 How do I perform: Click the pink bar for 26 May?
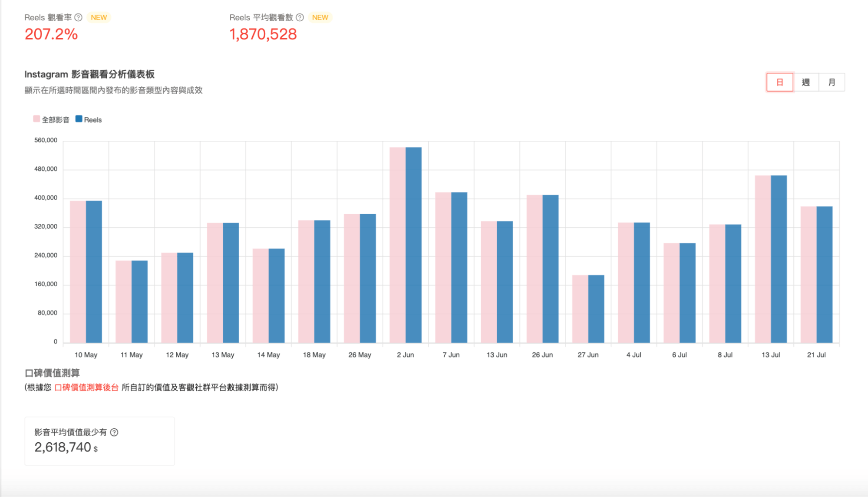pos(352,278)
